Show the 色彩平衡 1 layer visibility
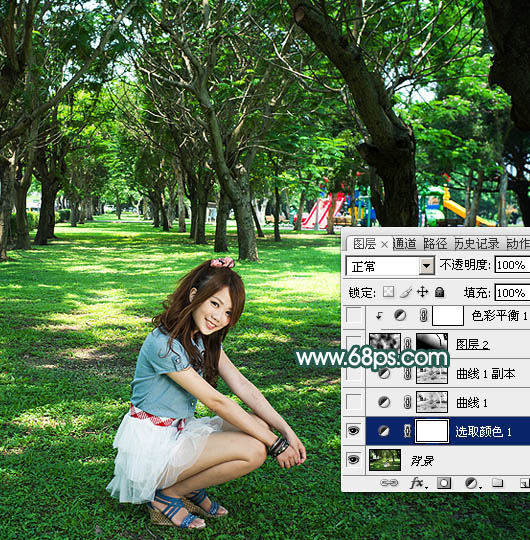The width and height of the screenshot is (530, 540). tap(354, 315)
